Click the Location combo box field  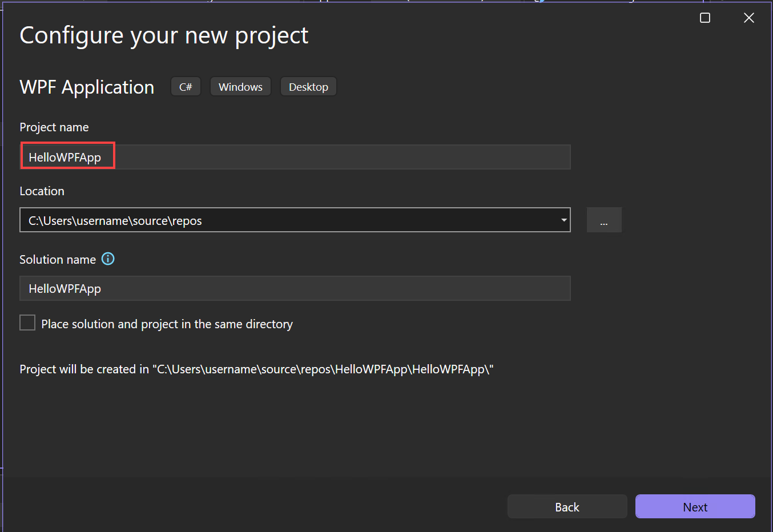click(285, 220)
